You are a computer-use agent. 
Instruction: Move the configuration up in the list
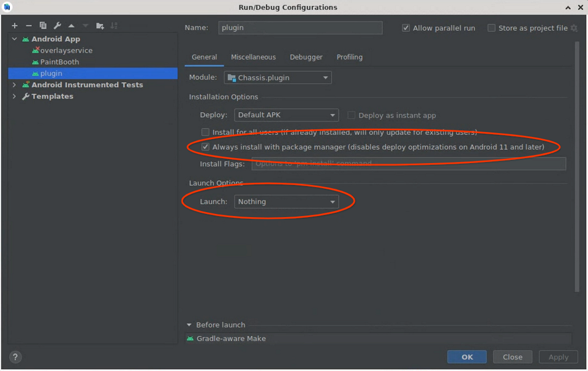pos(70,26)
